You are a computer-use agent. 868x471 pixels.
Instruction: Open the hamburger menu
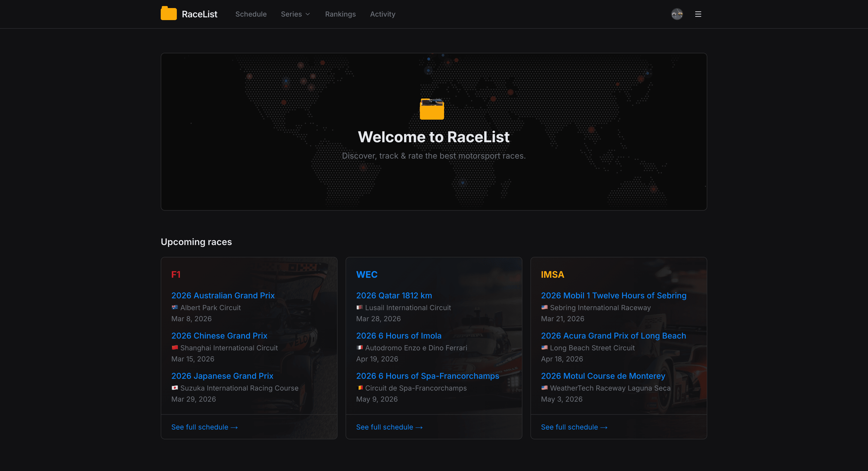coord(698,14)
